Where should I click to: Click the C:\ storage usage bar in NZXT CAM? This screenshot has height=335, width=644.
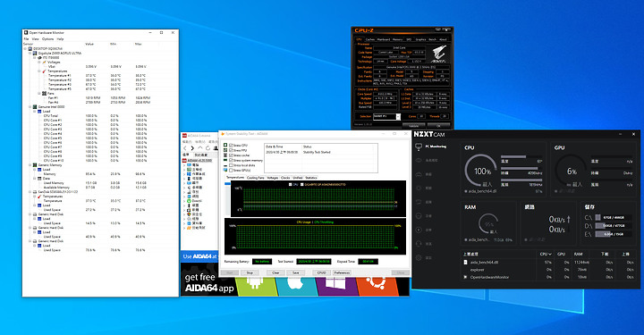pos(614,217)
